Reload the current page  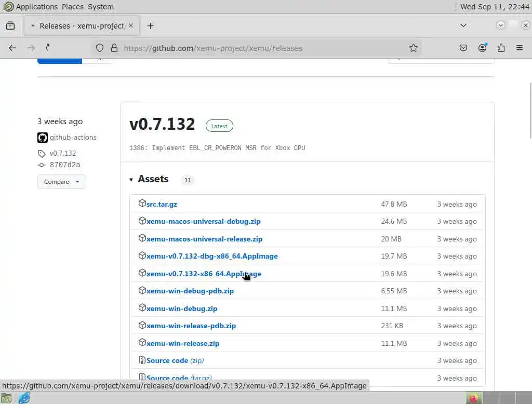tap(48, 48)
